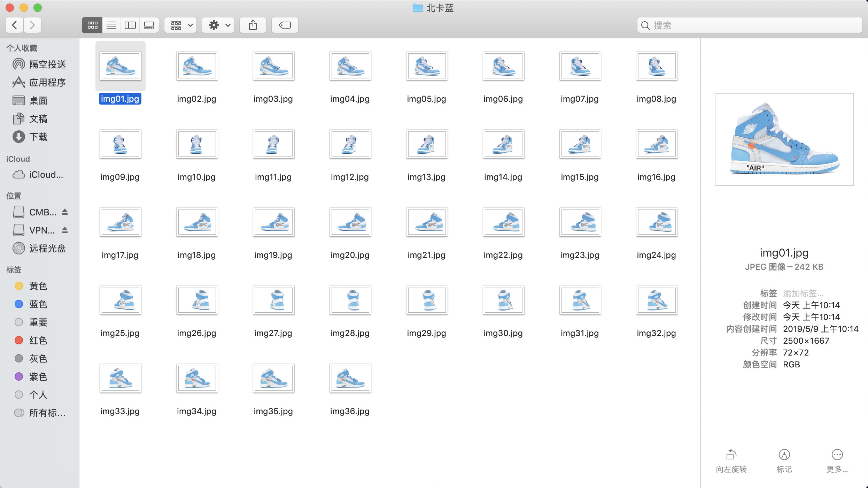
Task: Eject the VPN... volume
Action: (x=65, y=230)
